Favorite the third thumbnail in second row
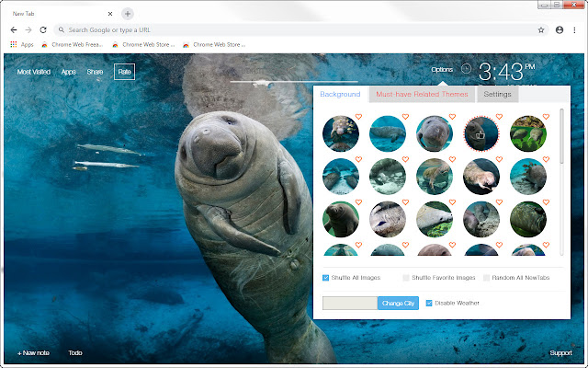This screenshot has width=588, height=368. pos(452,159)
